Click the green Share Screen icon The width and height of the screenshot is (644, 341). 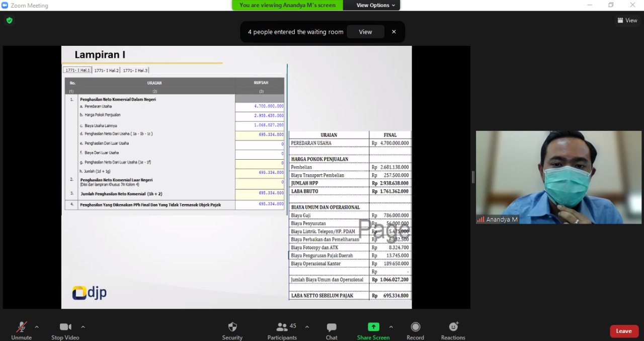coord(373,327)
